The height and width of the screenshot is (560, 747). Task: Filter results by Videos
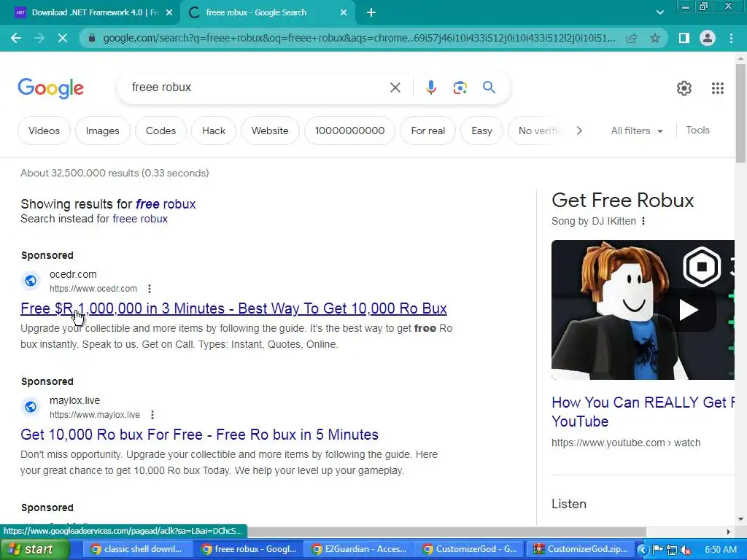tap(44, 131)
